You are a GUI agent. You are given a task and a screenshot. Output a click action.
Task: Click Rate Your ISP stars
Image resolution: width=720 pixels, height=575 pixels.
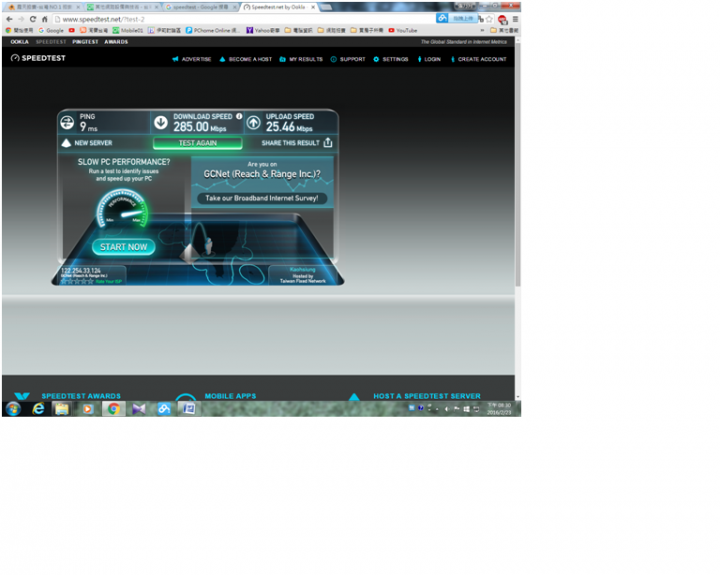(x=77, y=281)
